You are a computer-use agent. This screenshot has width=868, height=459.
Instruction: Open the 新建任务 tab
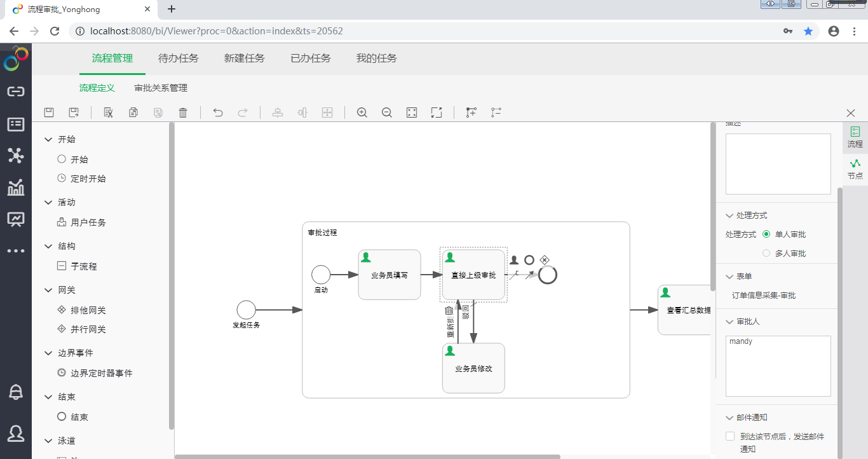point(244,58)
